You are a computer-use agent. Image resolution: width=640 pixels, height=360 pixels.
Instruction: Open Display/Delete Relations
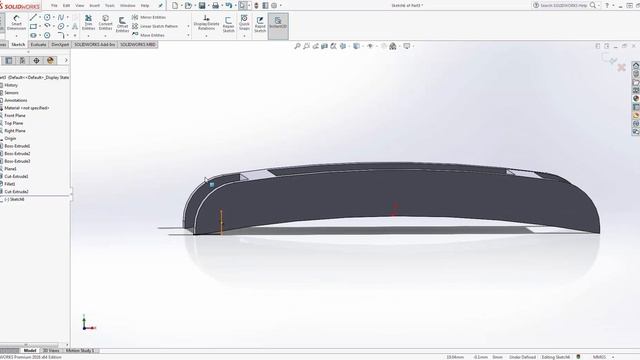click(206, 23)
